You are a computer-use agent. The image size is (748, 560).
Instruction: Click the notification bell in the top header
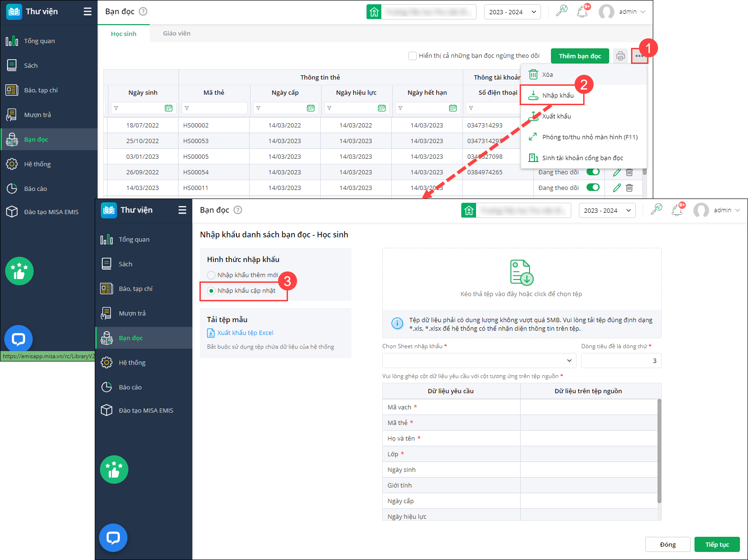pyautogui.click(x=583, y=11)
